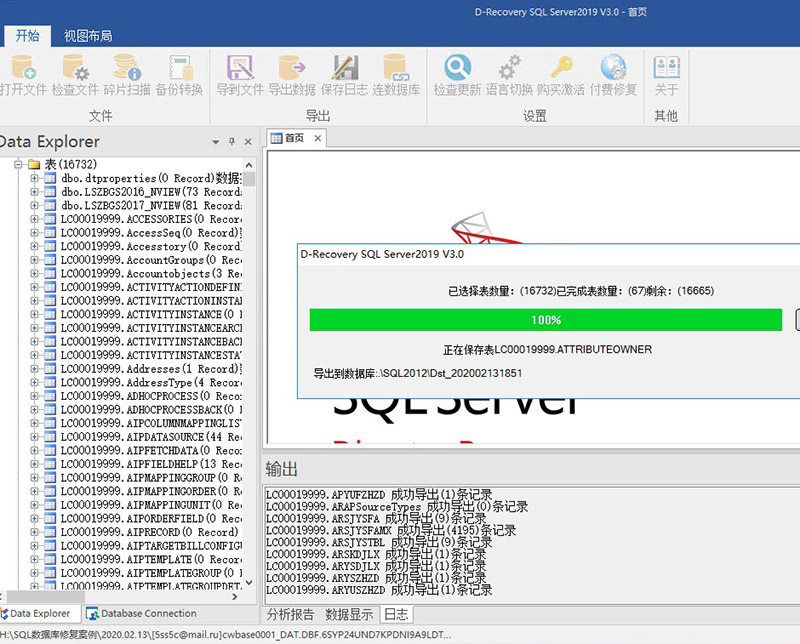Click the tree's horizontal scrollbar thumb
The height and width of the screenshot is (644, 800).
coord(46,597)
